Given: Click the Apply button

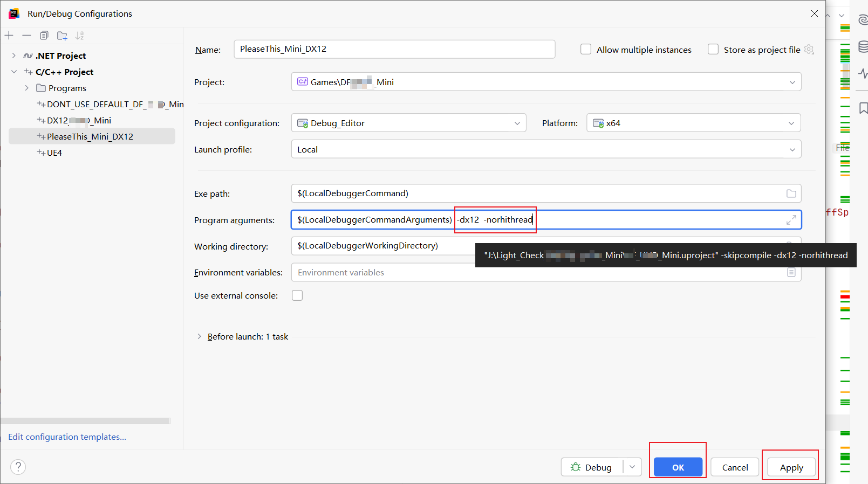Looking at the screenshot, I should 791,467.
